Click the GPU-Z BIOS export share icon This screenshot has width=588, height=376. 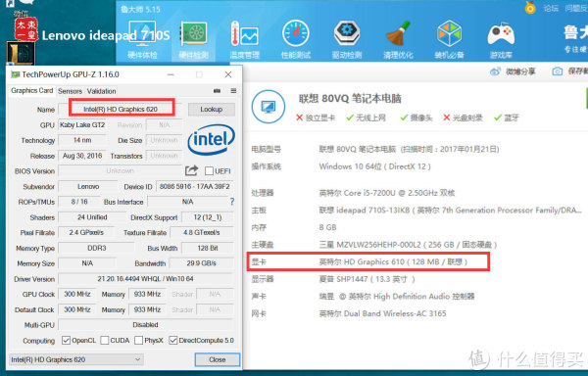[191, 170]
